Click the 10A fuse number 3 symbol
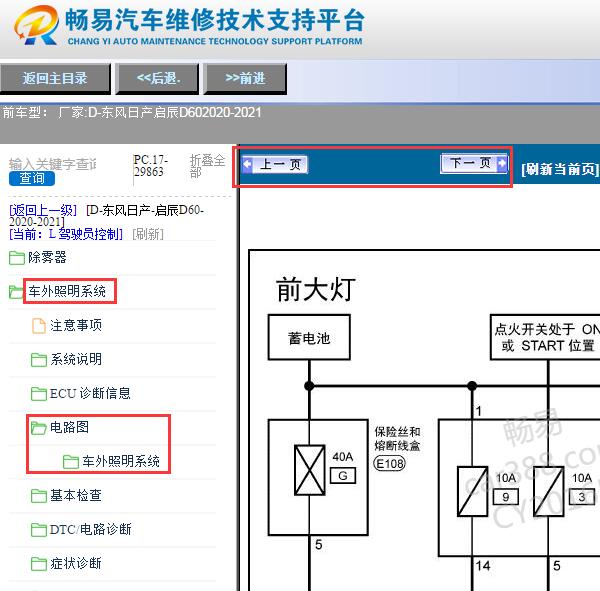Screen dimensions: 600x591 549,491
